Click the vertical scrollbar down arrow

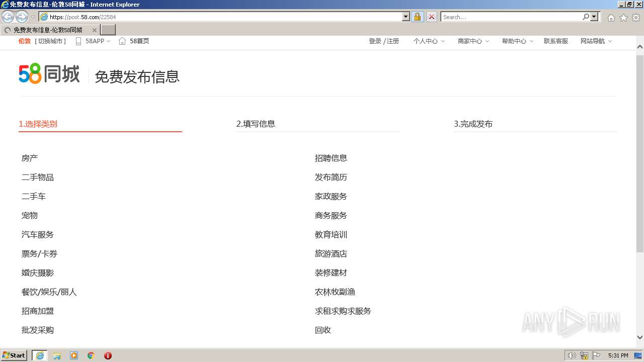click(640, 337)
